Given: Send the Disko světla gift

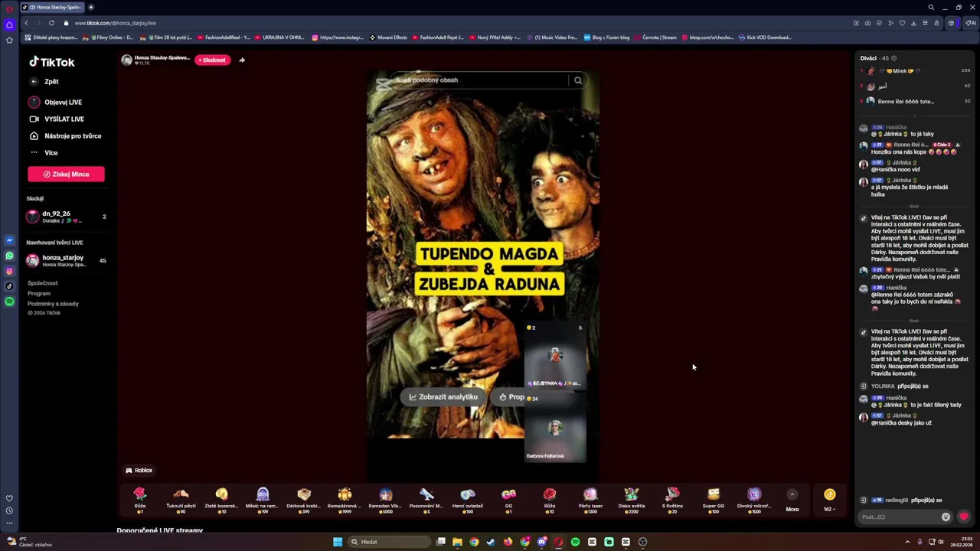Looking at the screenshot, I should tap(632, 499).
